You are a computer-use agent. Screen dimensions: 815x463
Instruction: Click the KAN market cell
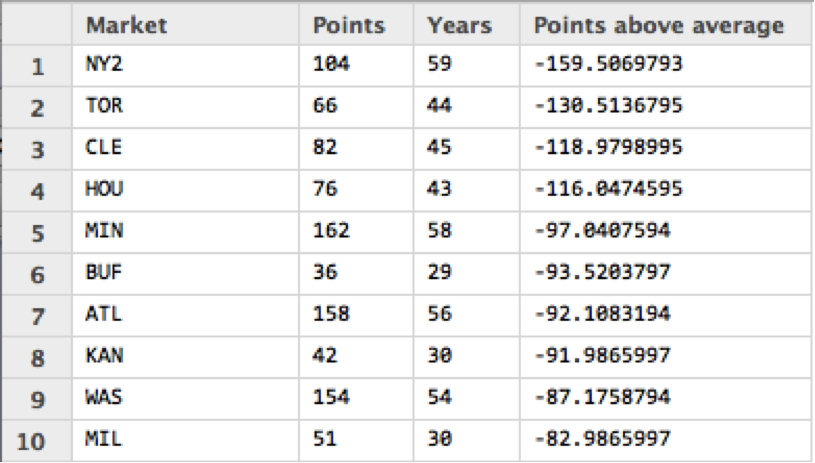(x=104, y=355)
